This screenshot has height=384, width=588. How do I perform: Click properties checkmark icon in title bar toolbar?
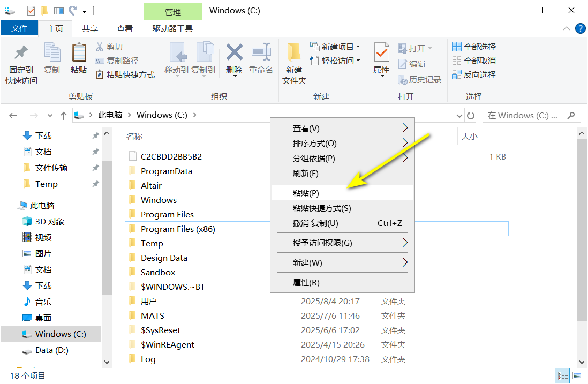(x=31, y=11)
